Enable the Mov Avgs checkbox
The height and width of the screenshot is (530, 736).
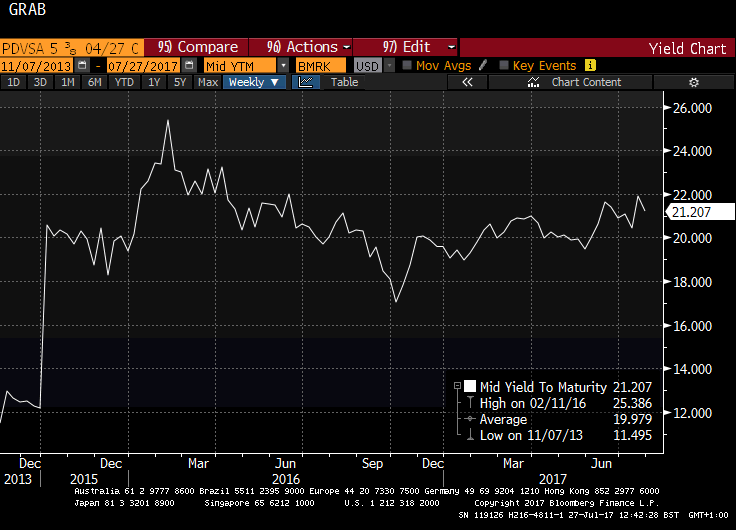407,65
